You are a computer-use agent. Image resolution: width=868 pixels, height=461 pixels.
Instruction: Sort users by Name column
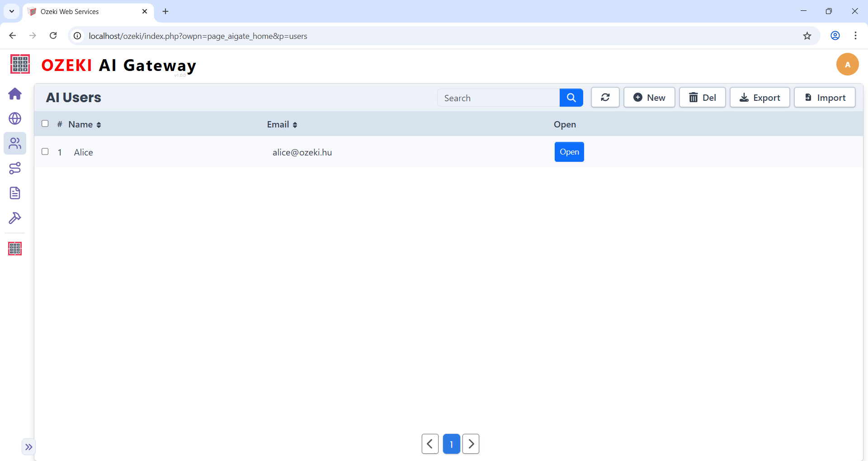[85, 125]
